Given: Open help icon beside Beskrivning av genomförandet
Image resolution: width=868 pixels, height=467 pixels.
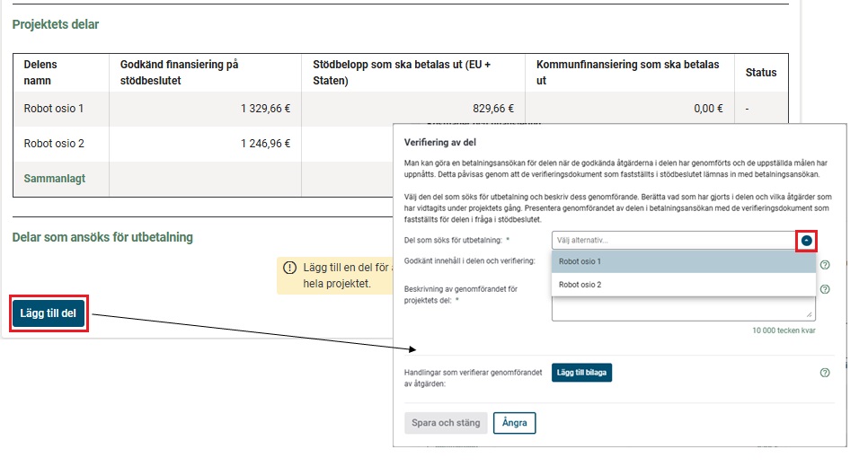Looking at the screenshot, I should click(x=825, y=289).
